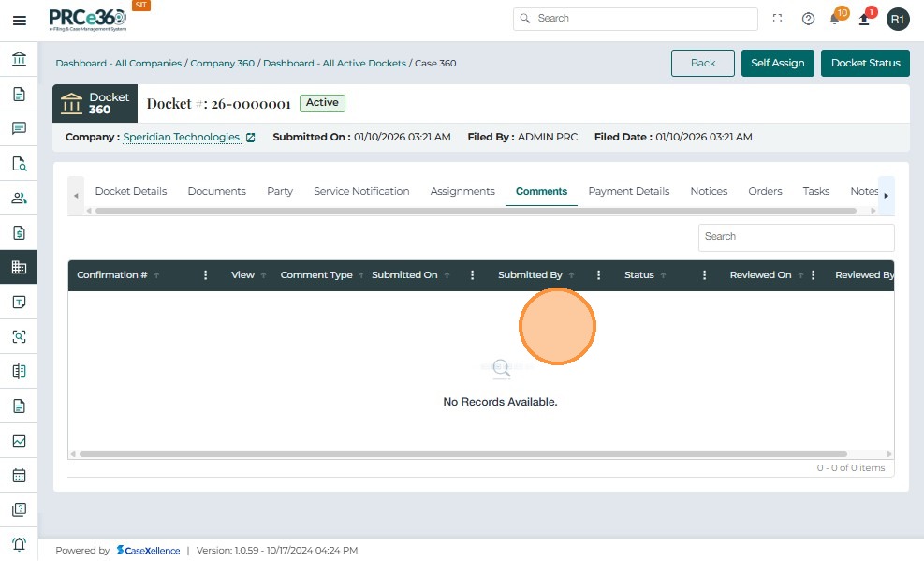Toggle fullscreen mode icon in header
924x561 pixels.
[x=777, y=19]
